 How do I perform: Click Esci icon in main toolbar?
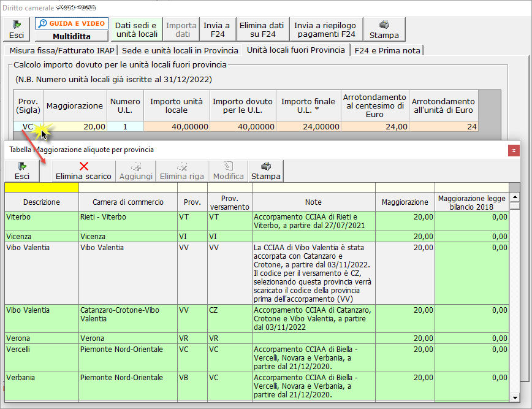(x=17, y=29)
